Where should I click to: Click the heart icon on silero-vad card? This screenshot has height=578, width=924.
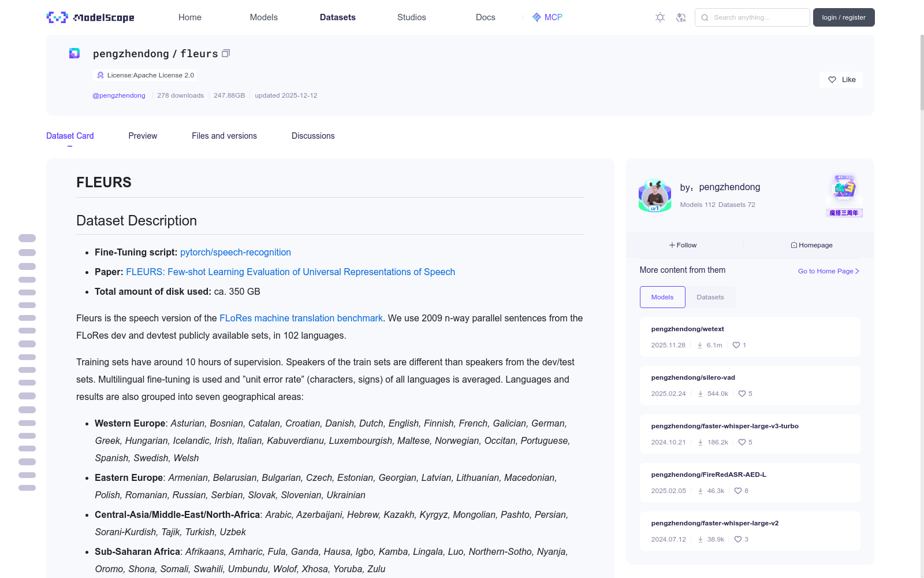tap(742, 394)
